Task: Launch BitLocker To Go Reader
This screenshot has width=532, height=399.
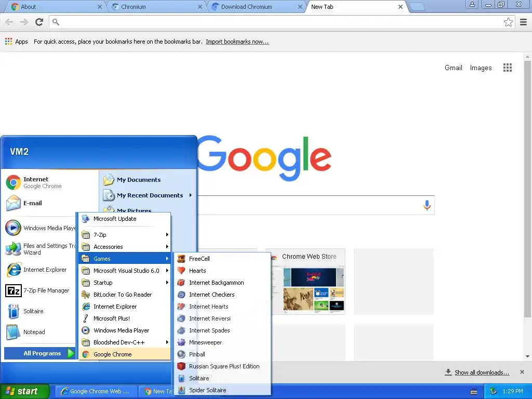Action: [x=125, y=295]
